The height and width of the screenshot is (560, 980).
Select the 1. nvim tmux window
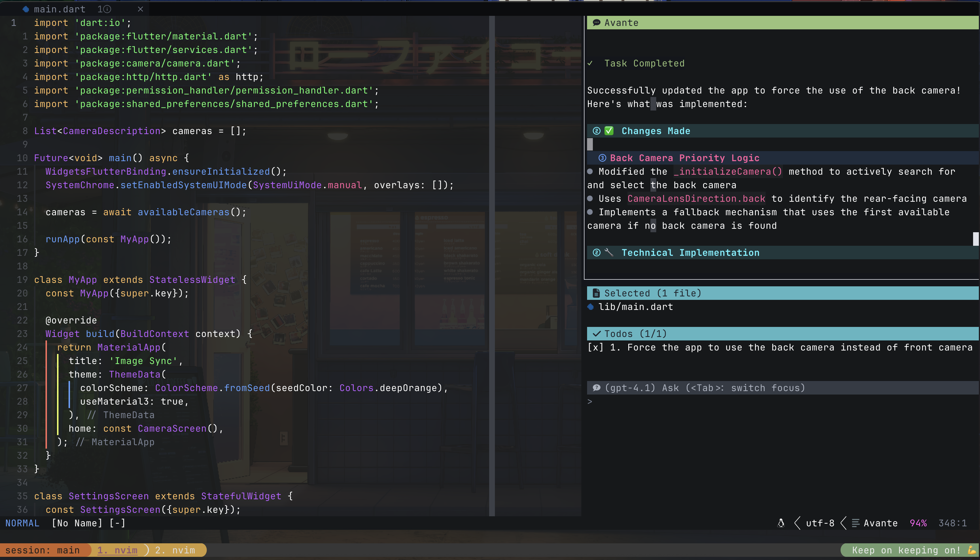pyautogui.click(x=118, y=550)
